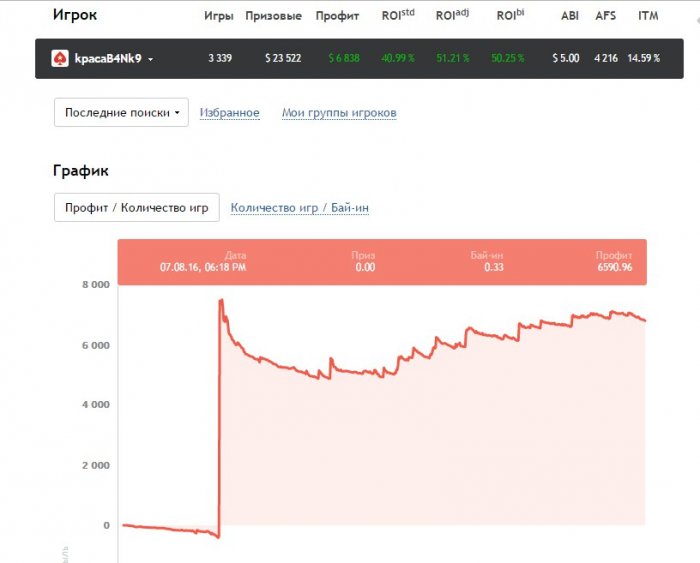Click the prize value $ 23 522
This screenshot has height=563, width=700.
click(283, 58)
